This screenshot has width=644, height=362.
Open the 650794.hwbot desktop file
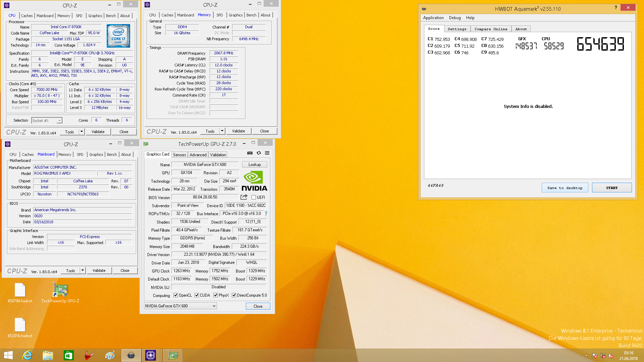20,293
